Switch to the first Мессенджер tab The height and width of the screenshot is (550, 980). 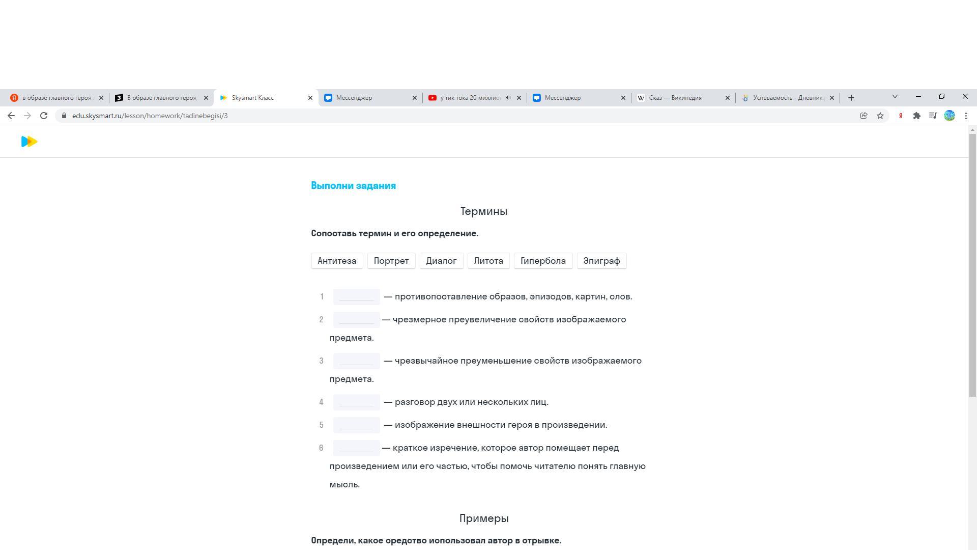pyautogui.click(x=370, y=98)
